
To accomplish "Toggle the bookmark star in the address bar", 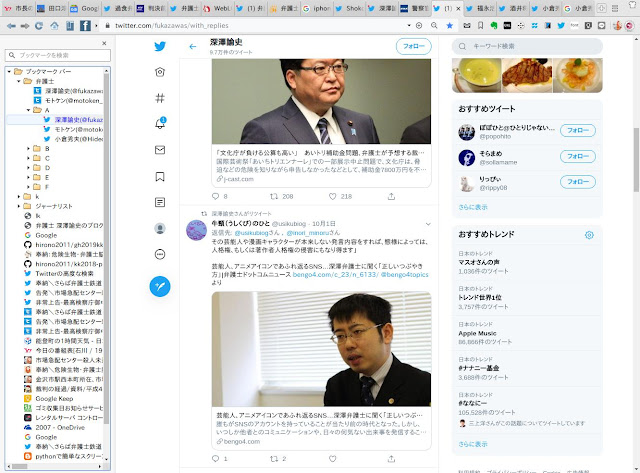I will [449, 25].
